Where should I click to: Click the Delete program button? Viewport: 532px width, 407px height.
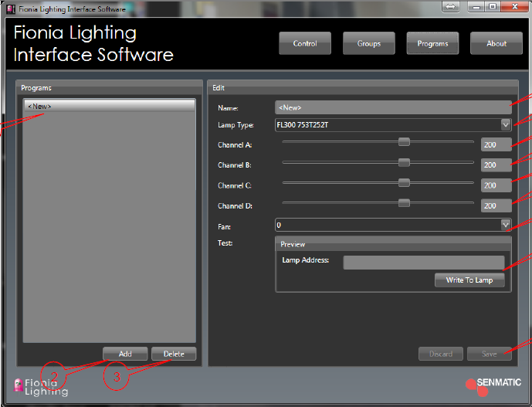174,354
